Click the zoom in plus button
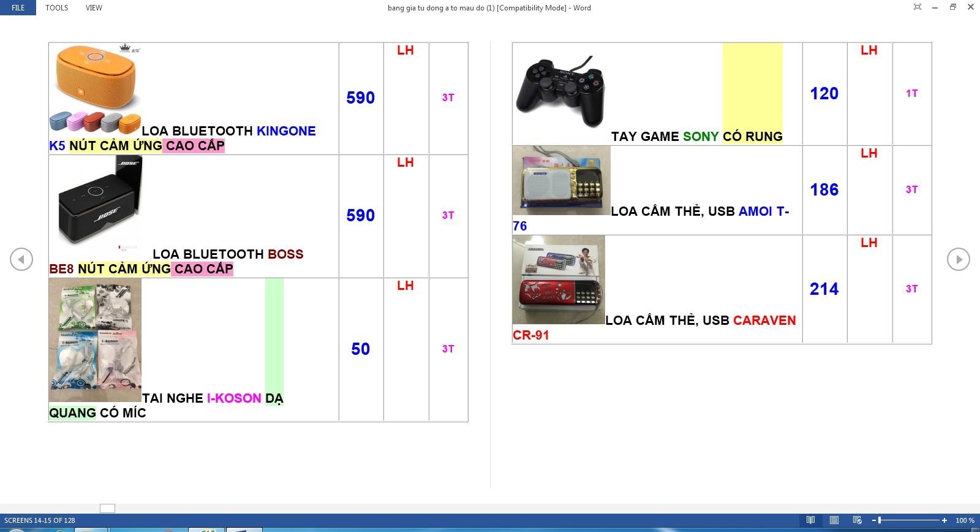The width and height of the screenshot is (980, 532). (x=944, y=520)
